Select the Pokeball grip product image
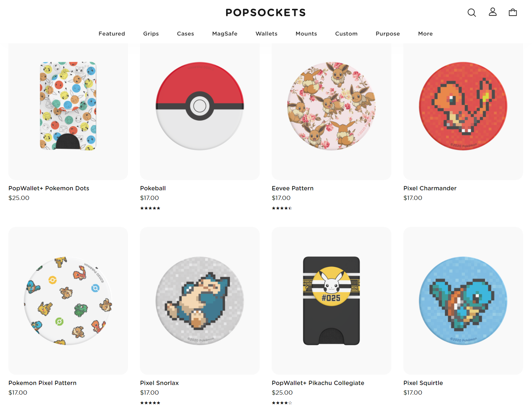The image size is (532, 419). (x=200, y=106)
